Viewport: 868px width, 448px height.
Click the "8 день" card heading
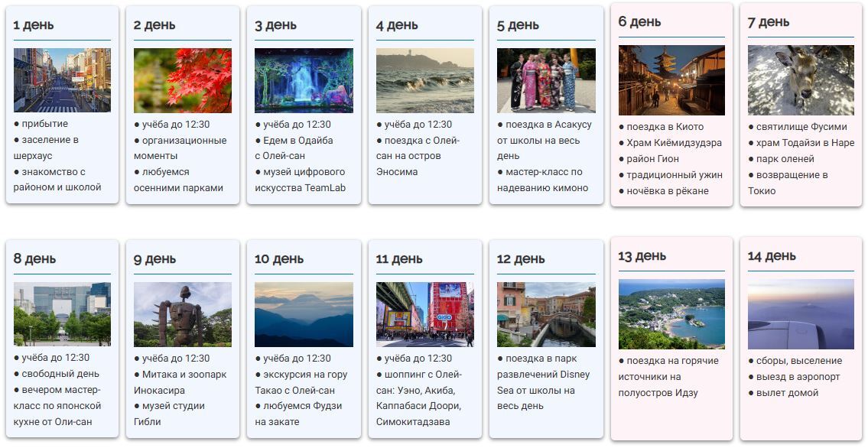coord(34,259)
